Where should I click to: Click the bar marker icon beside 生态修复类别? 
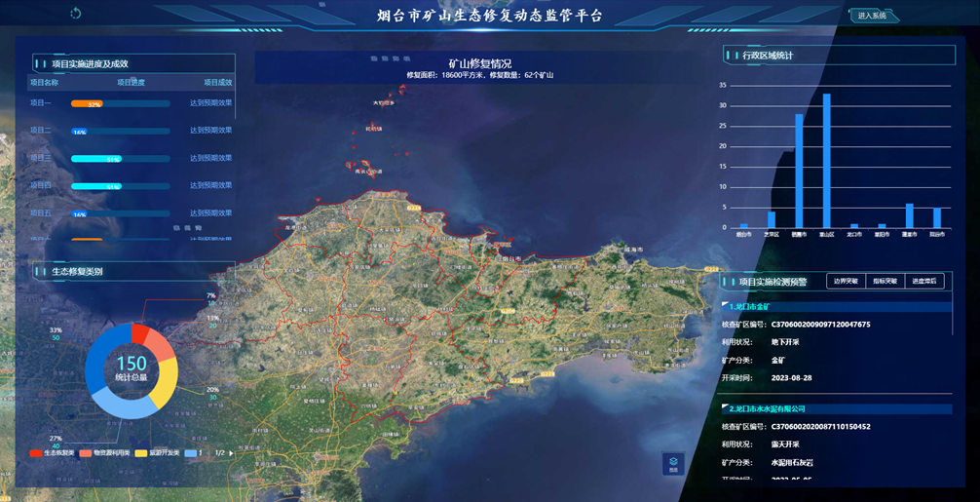(x=40, y=272)
